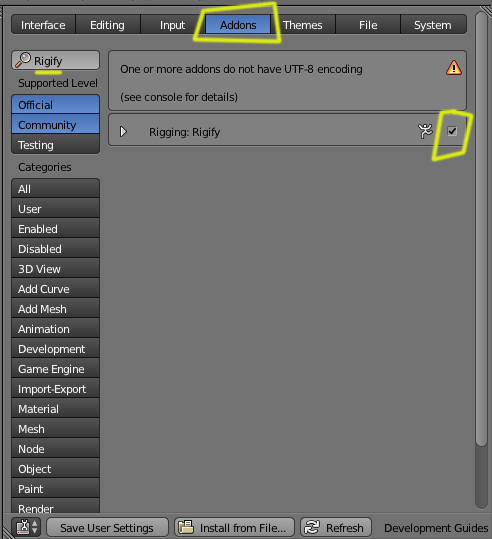
Task: Click the Refresh arrows icon
Action: tap(312, 527)
